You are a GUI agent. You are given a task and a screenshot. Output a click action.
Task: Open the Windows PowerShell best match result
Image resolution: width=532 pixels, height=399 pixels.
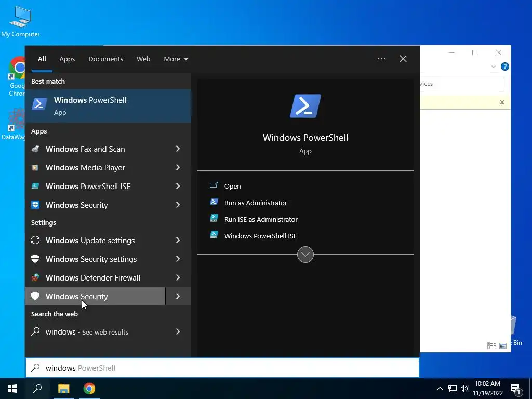[108, 106]
